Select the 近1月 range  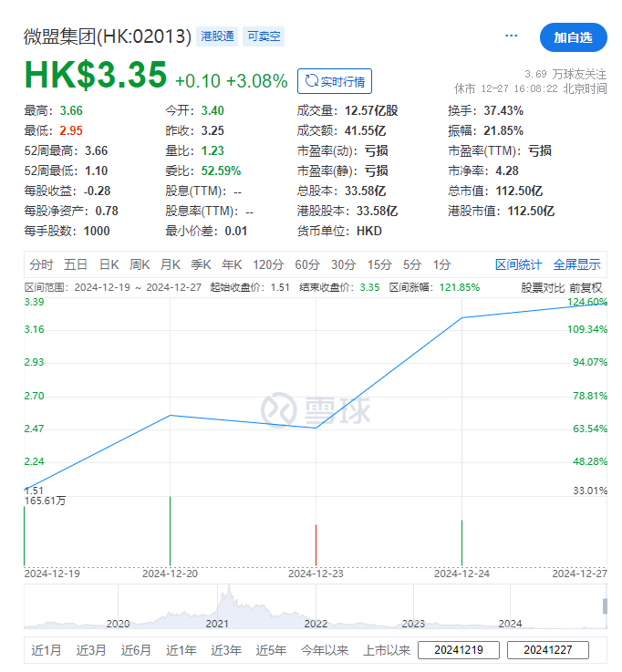coord(46,650)
